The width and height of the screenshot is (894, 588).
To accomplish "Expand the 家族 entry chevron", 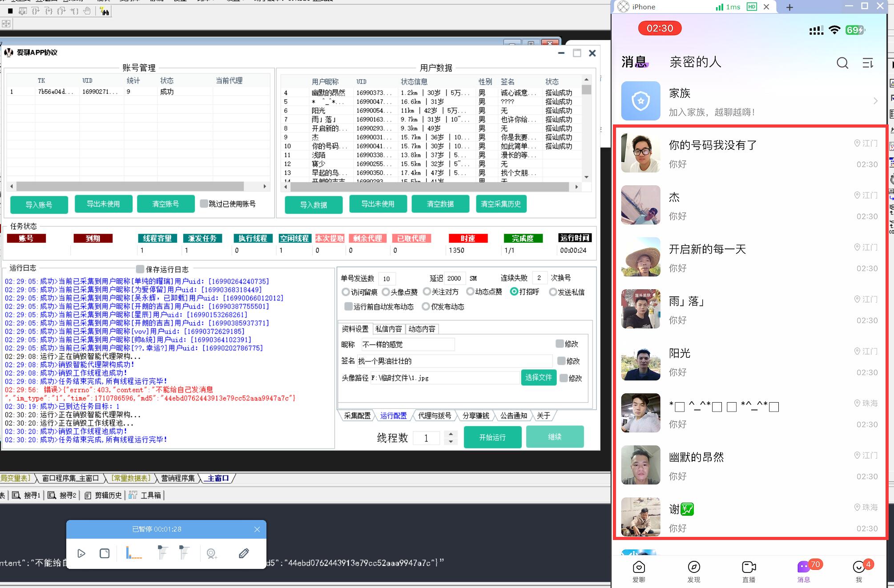I will click(x=875, y=101).
